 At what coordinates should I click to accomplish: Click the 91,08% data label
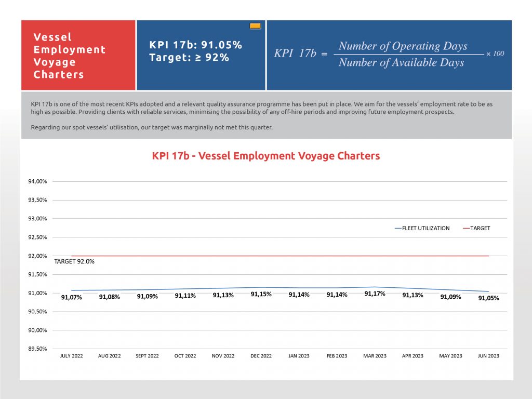tap(109, 297)
